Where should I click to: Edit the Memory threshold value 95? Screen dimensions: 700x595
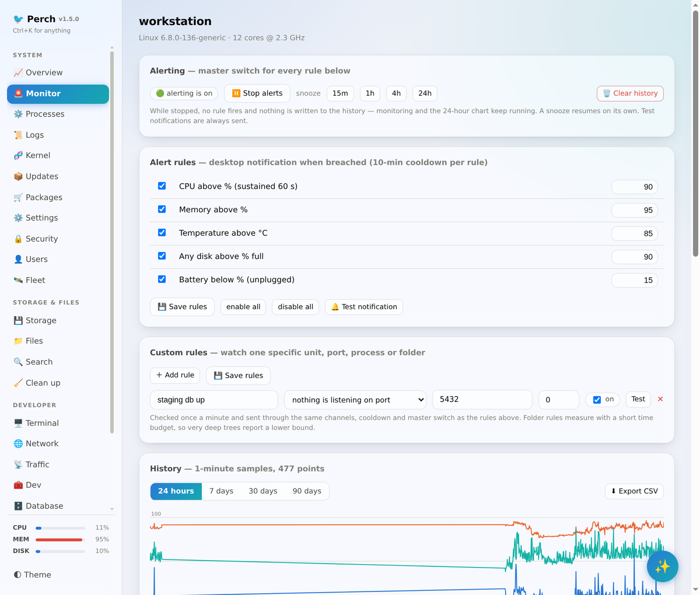click(635, 210)
